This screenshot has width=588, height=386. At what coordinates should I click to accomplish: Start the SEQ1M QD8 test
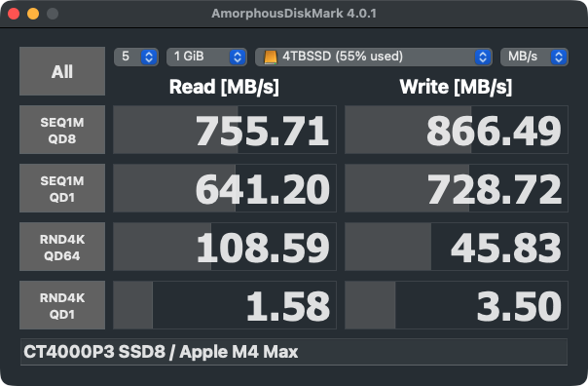pos(62,130)
